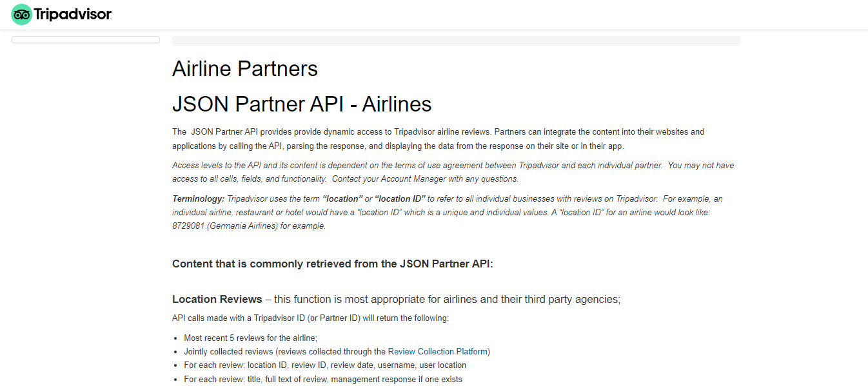Click the Most recent 5 reviews bullet
The image size is (868, 386).
click(251, 338)
